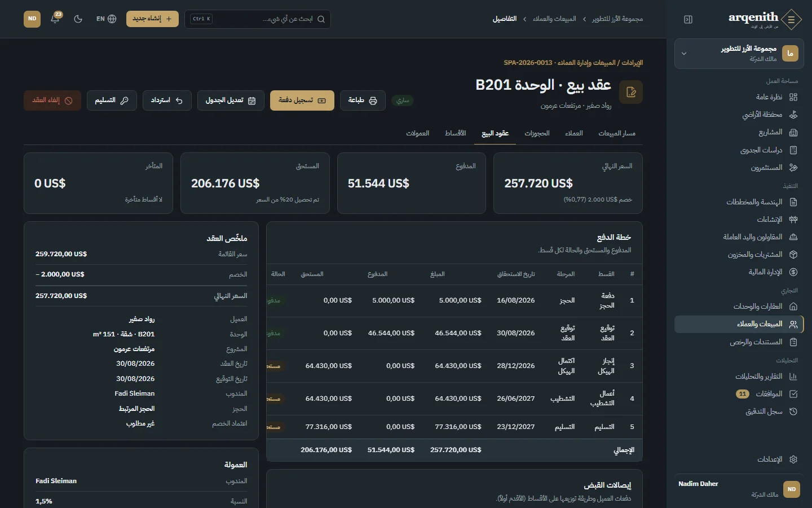Image resolution: width=812 pixels, height=508 pixels.
Task: Switch to الأقساط tab
Action: coord(455,133)
